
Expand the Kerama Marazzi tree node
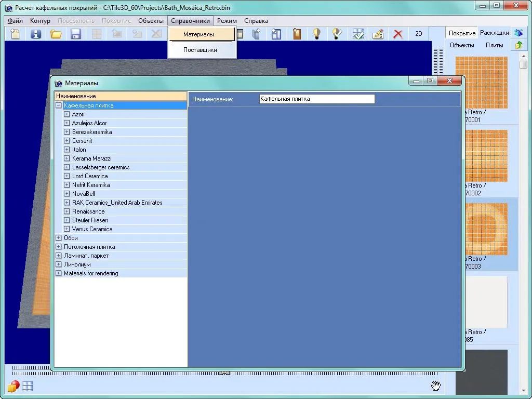click(x=67, y=158)
